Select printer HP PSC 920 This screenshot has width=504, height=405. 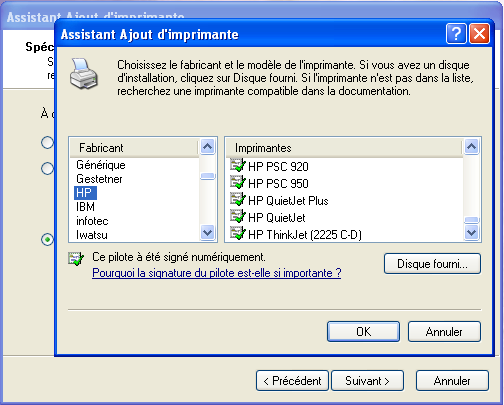pos(278,166)
